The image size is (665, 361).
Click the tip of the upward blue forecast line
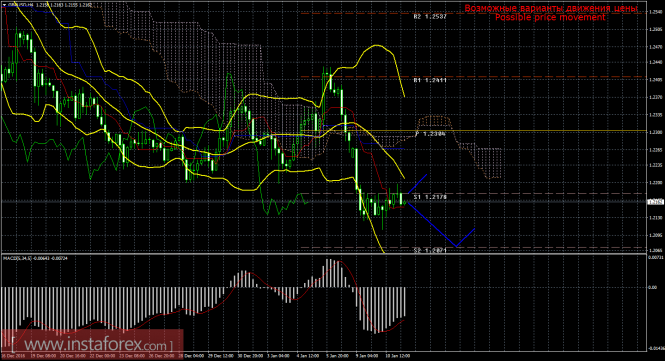[x=427, y=174]
